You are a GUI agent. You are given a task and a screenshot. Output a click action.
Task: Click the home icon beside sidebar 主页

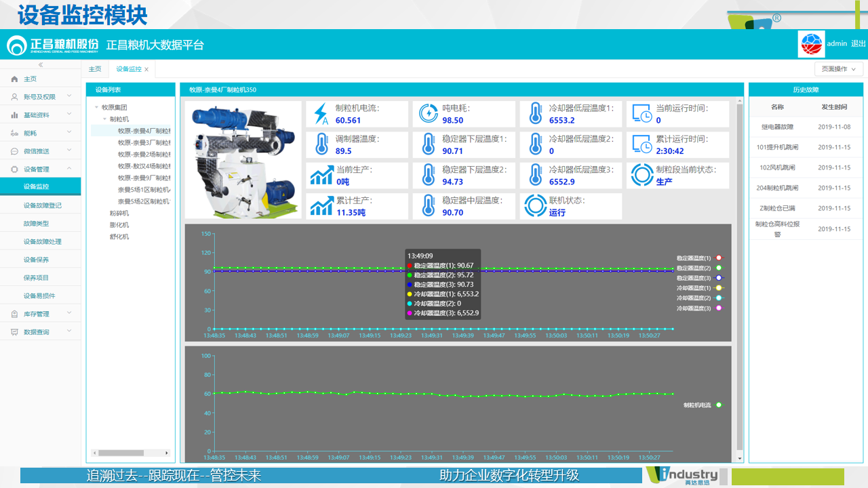pyautogui.click(x=14, y=79)
